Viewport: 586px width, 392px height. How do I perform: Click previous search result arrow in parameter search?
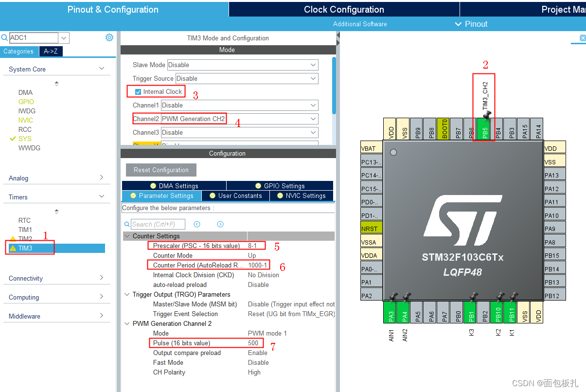pos(197,224)
